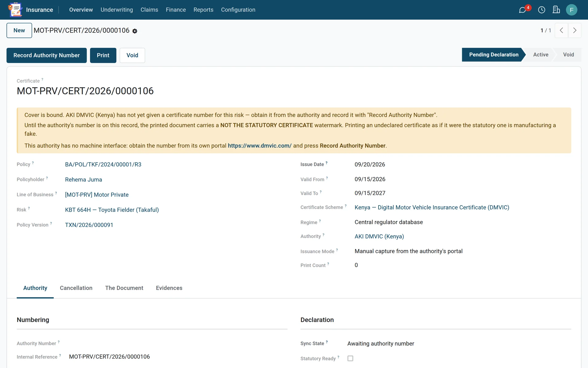588x368 pixels.
Task: Click Record Authority Number button
Action: 47,55
